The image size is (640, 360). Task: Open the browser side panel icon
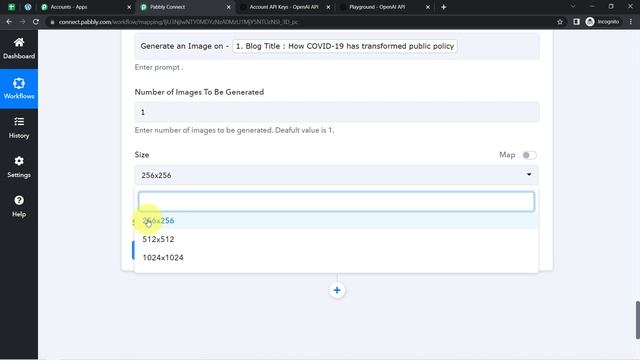pyautogui.click(x=576, y=22)
